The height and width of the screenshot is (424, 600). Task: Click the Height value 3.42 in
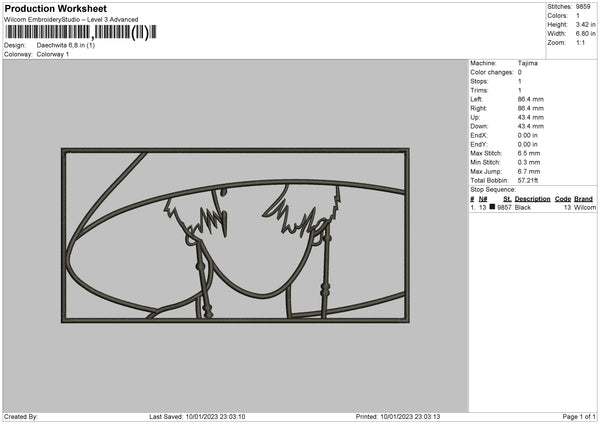[585, 24]
